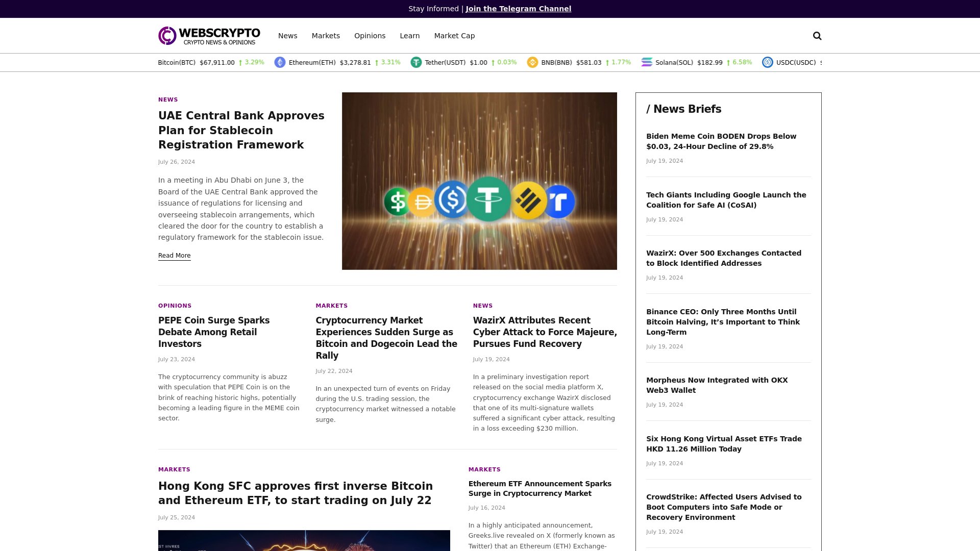Click the USDC coin icon in ticker
Screen dimensions: 980x551
tap(768, 62)
